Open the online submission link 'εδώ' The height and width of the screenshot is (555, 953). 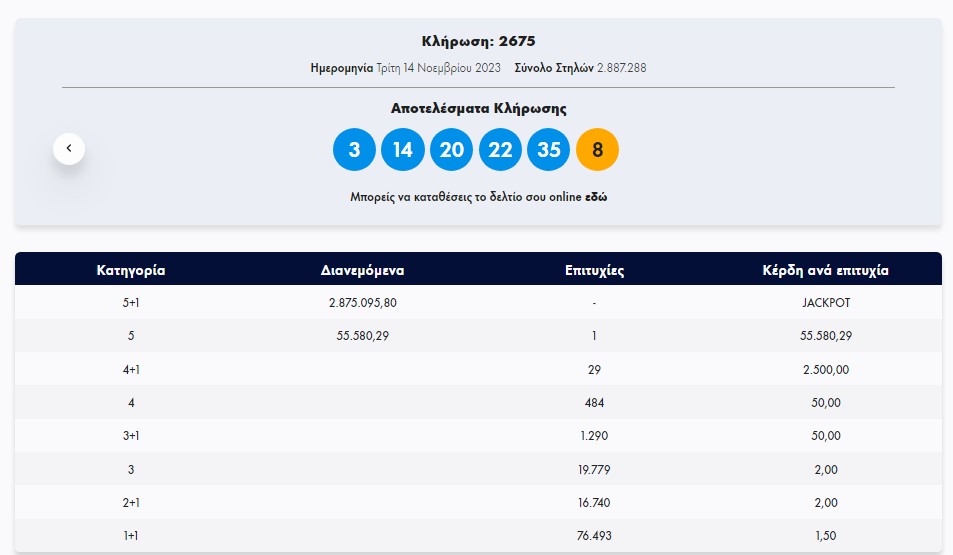[x=596, y=198]
